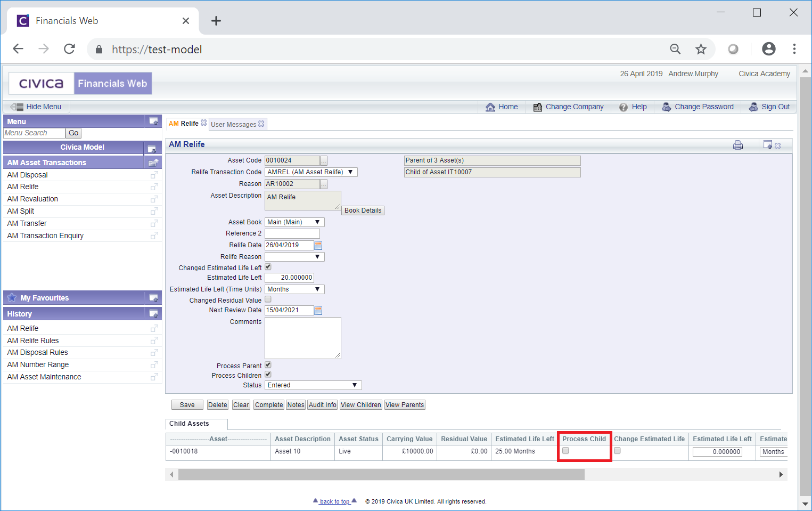Toggle Changed Estimated Life Left checkbox
Screen dimensions: 812x511
pyautogui.click(x=268, y=267)
